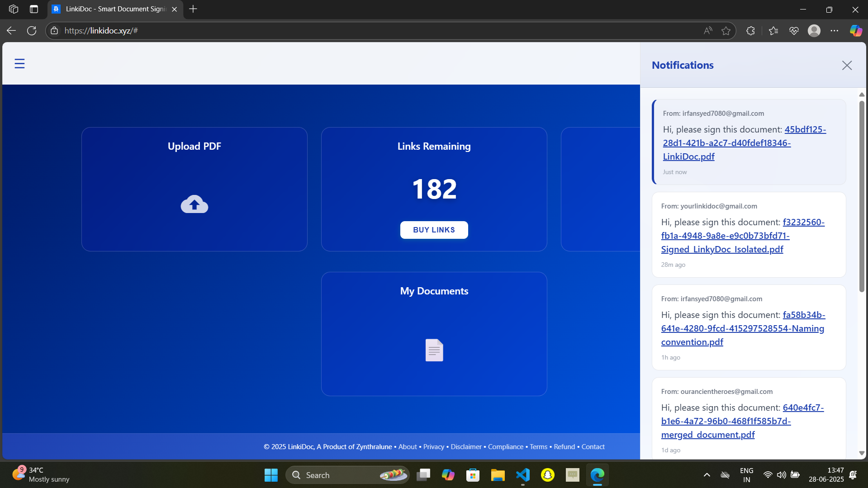Image resolution: width=868 pixels, height=488 pixels.
Task: Click the Contact footer link
Action: pos(593,446)
